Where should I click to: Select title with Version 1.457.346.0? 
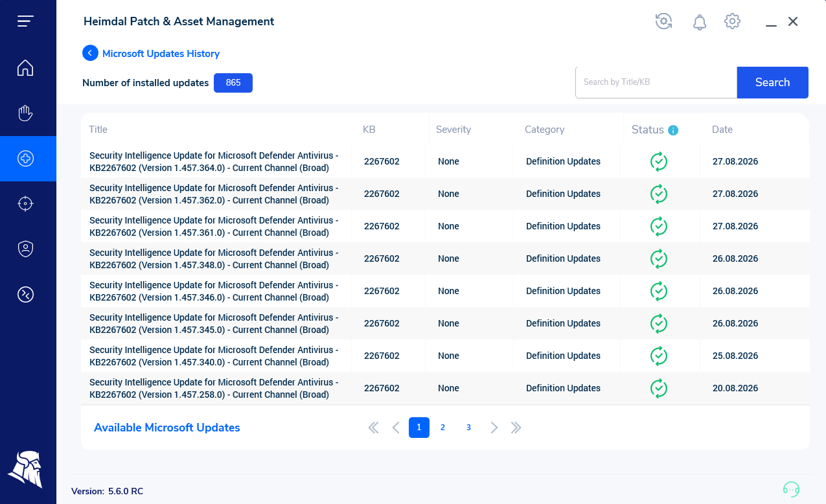tap(214, 291)
